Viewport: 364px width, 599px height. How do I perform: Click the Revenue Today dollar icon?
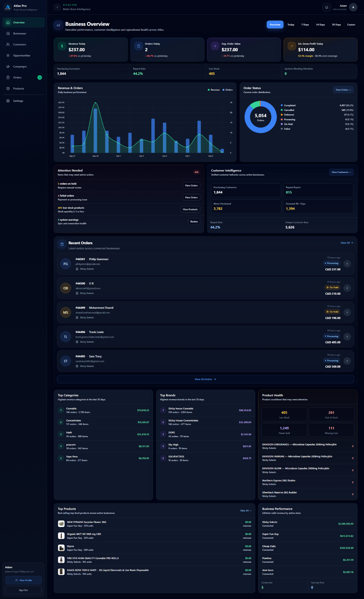[62, 46]
